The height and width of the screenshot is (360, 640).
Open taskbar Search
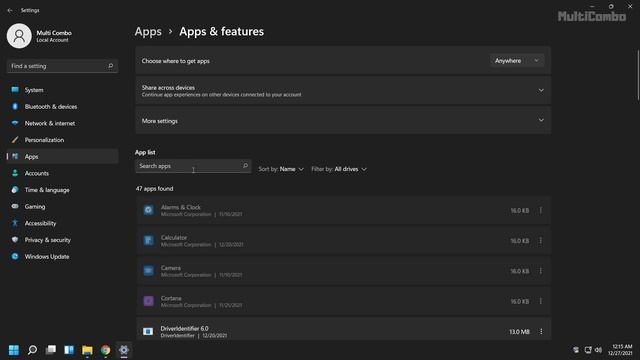point(32,350)
